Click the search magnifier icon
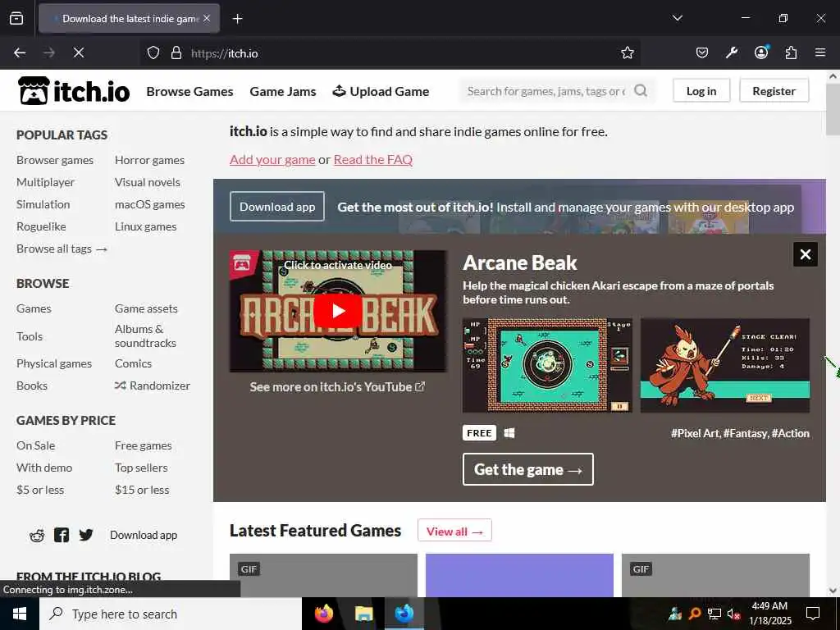This screenshot has height=630, width=840. pos(640,90)
